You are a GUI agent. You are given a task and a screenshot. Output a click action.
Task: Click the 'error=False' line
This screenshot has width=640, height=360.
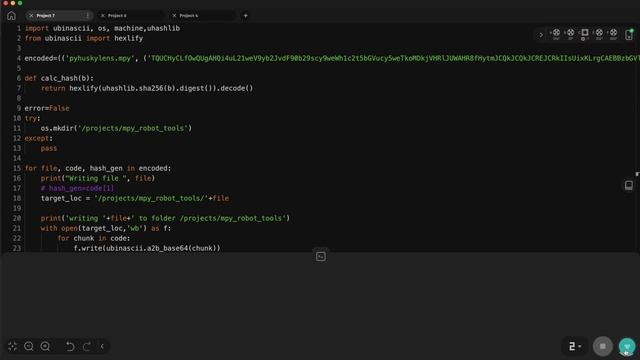tap(47, 108)
